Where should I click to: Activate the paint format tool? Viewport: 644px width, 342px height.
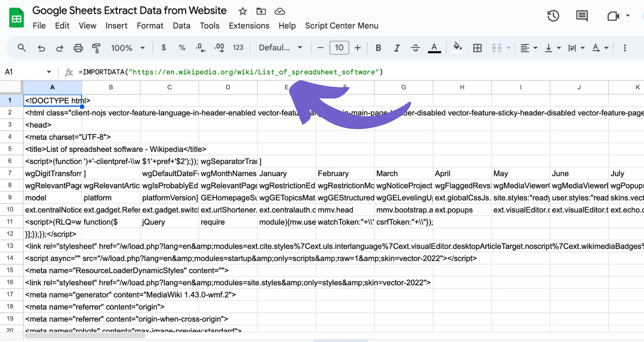coord(97,48)
